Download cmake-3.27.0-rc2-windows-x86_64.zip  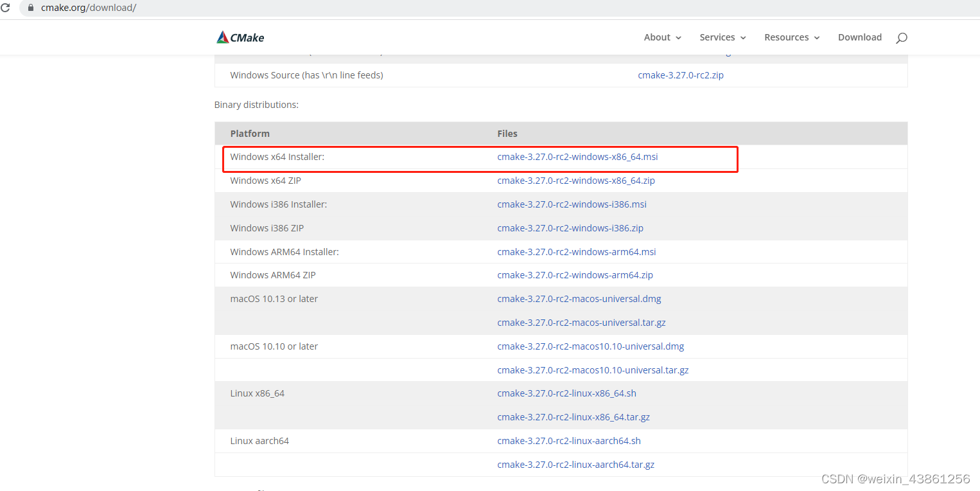tap(576, 181)
